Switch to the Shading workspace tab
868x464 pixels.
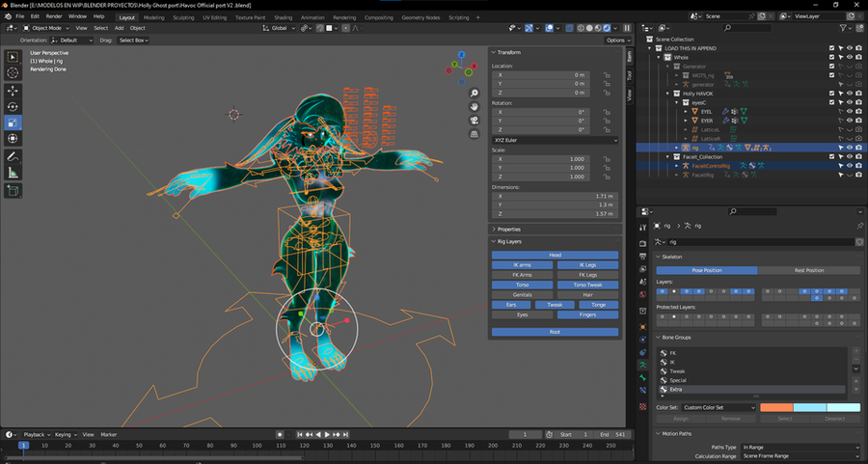click(x=283, y=17)
